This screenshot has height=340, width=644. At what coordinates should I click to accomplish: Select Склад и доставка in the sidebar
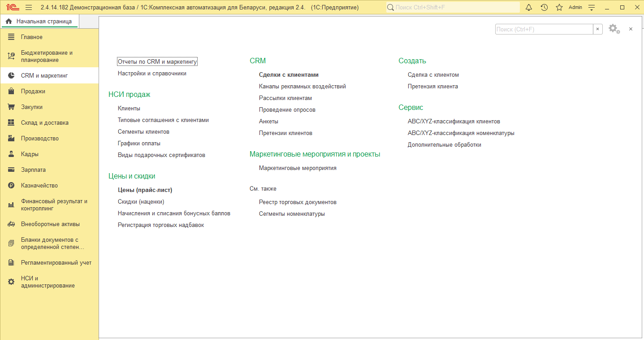44,123
